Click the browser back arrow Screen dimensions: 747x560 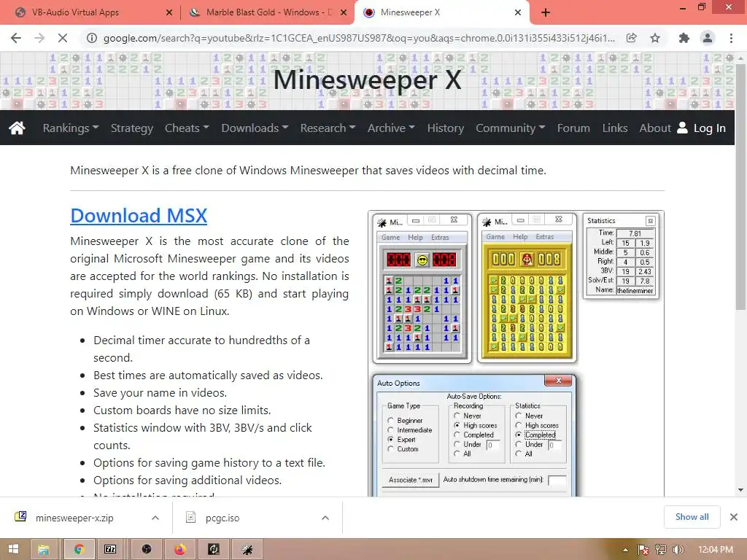tap(16, 38)
